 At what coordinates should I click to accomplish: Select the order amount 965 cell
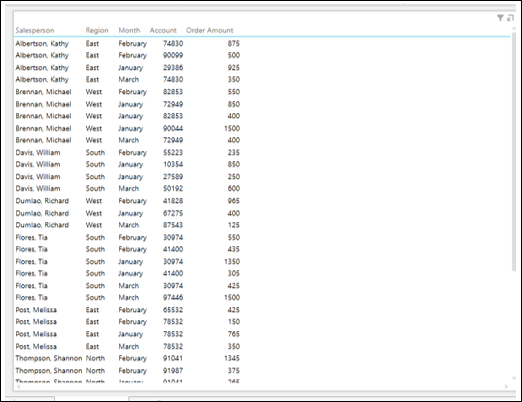[x=234, y=201]
